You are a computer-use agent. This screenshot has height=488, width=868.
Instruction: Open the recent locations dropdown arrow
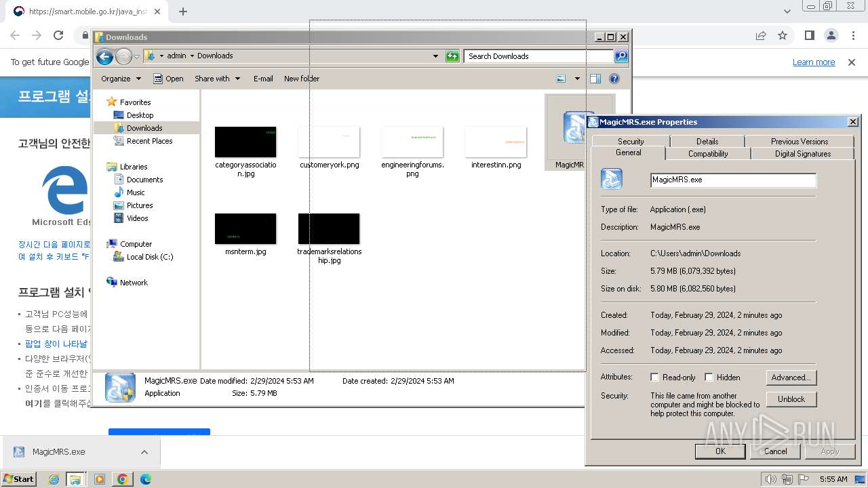pos(136,56)
